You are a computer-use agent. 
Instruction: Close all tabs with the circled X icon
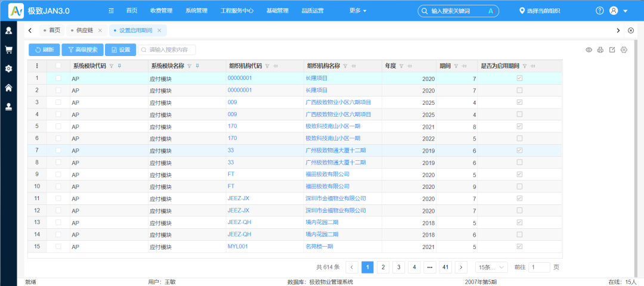[631, 30]
